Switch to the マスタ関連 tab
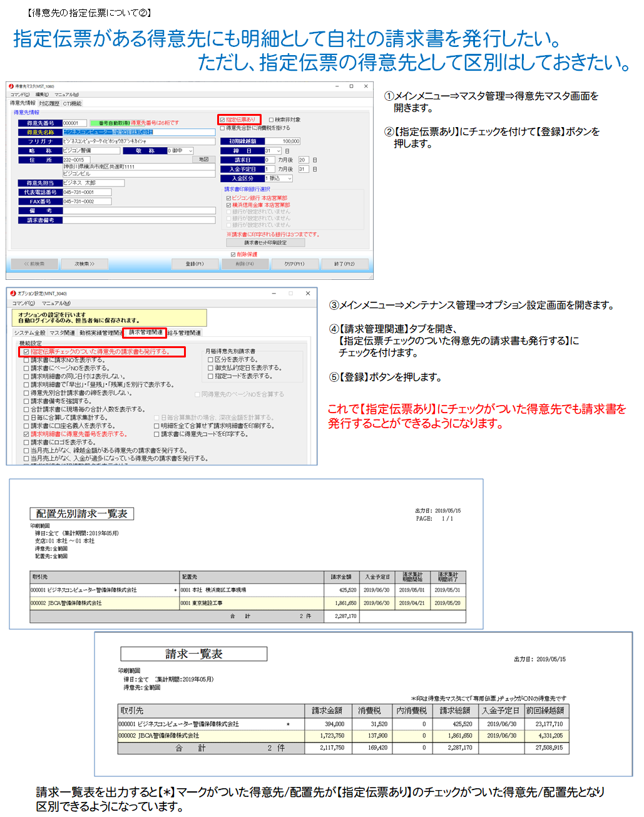 click(62, 333)
